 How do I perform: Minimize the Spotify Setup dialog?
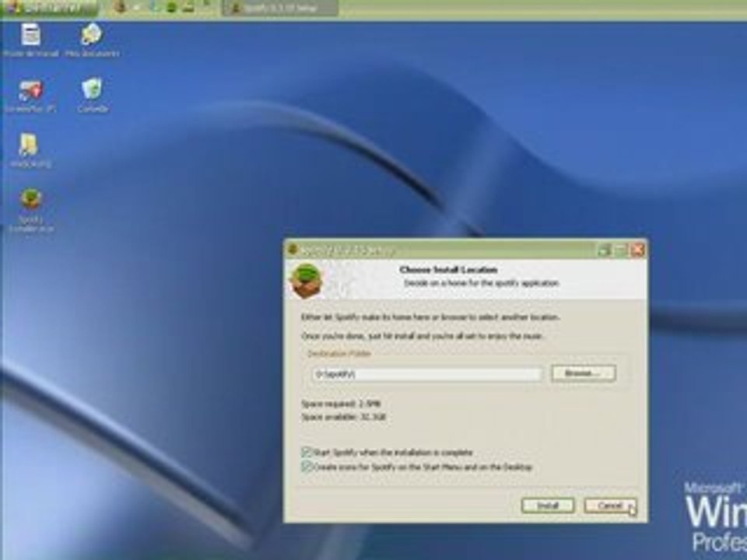point(605,250)
